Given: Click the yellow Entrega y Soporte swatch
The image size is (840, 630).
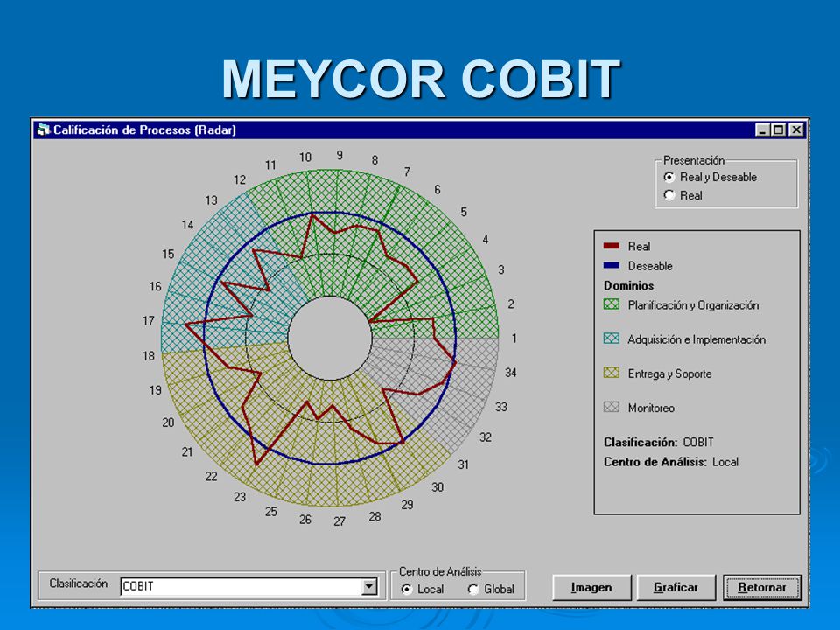Looking at the screenshot, I should (612, 373).
